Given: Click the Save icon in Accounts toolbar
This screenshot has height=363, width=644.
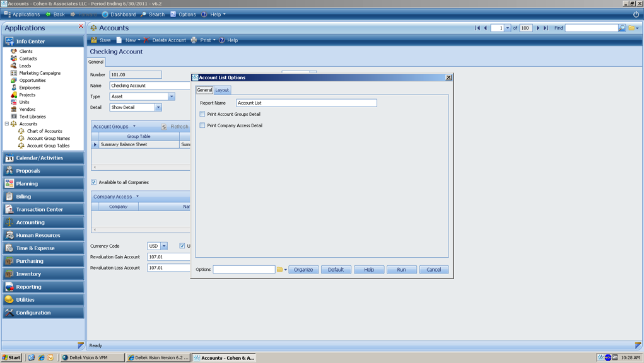Looking at the screenshot, I should coord(94,40).
